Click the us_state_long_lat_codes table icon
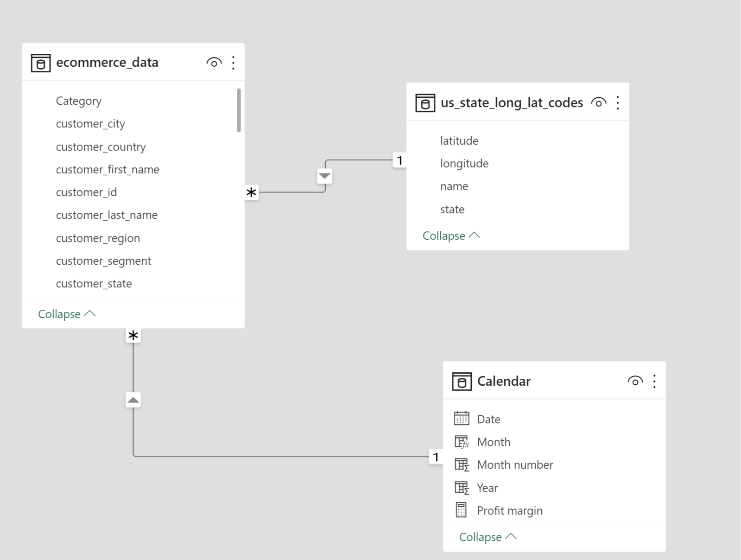The height and width of the screenshot is (560, 741). [425, 103]
